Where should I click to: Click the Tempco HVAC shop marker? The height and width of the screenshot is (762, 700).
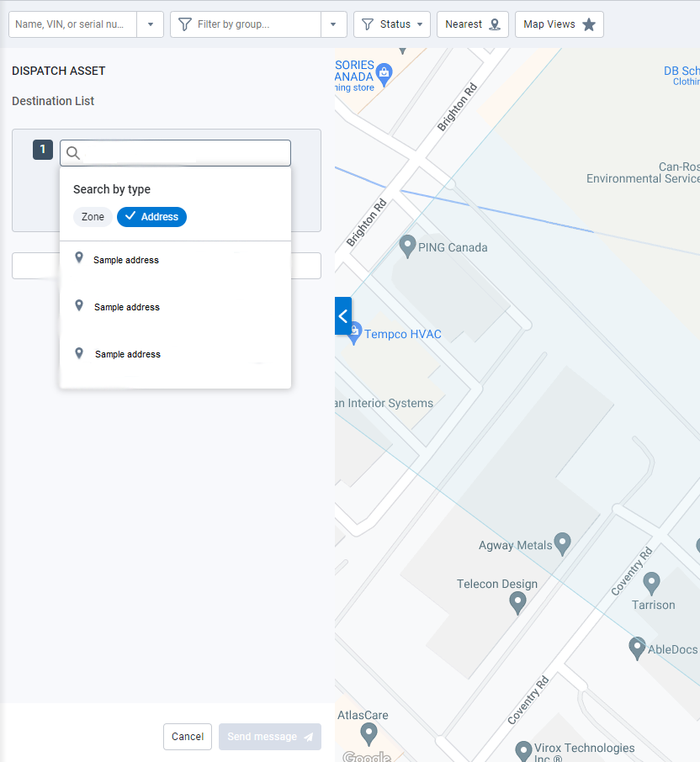pyautogui.click(x=355, y=333)
